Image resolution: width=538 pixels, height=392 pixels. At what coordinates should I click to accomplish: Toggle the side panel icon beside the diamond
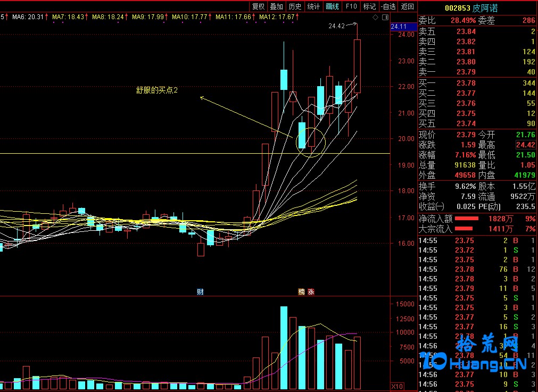tap(385, 17)
